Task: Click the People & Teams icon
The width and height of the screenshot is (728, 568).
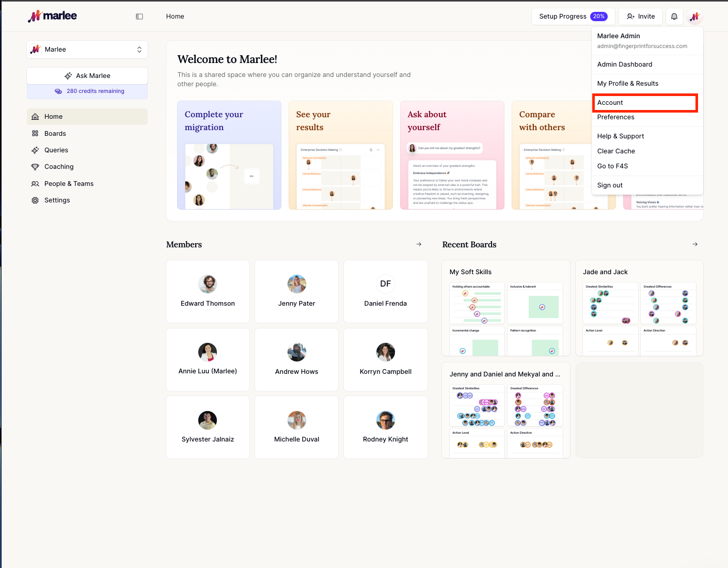Action: click(x=35, y=184)
